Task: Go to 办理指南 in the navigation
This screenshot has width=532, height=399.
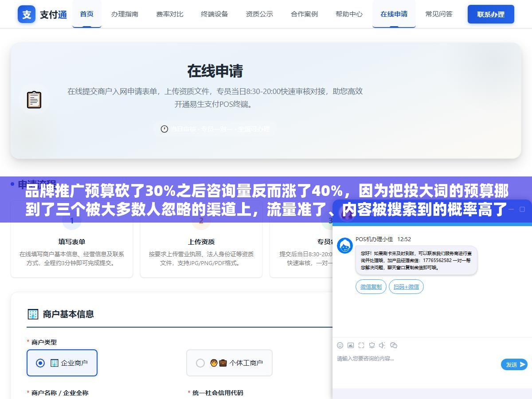Action: click(125, 14)
